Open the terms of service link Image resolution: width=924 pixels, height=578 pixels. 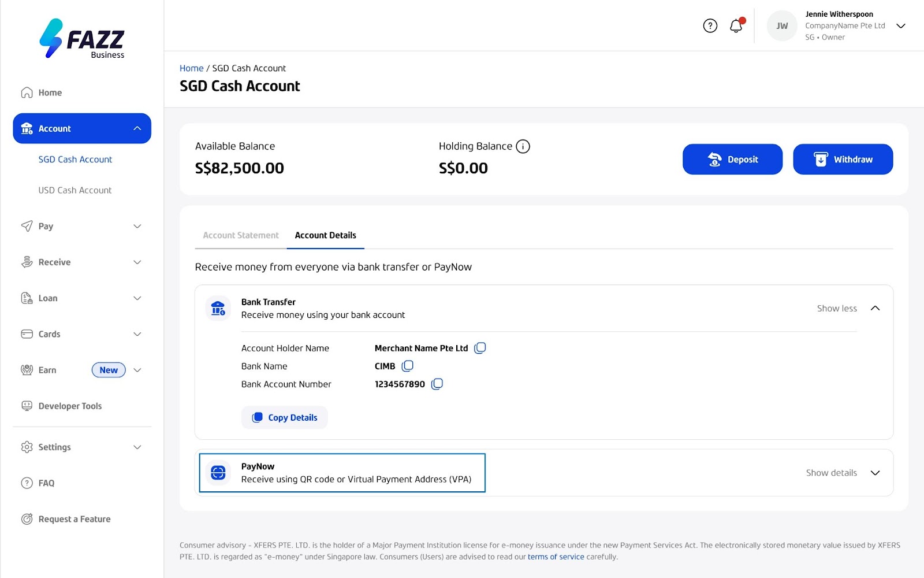[556, 557]
